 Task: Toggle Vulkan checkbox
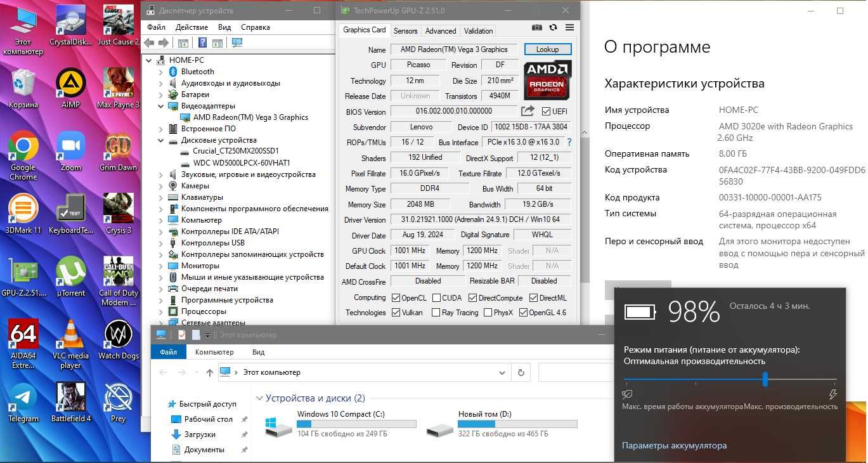coord(396,313)
